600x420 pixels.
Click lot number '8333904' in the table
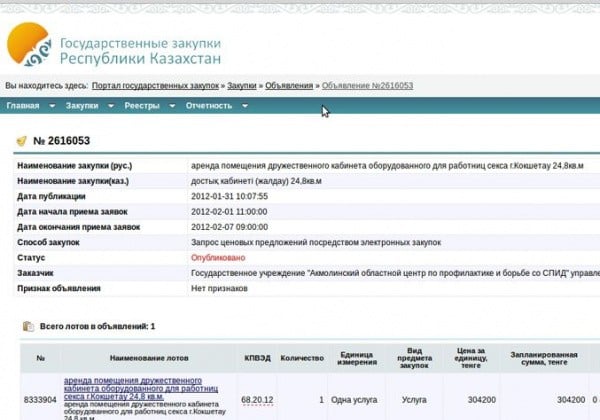pos(40,399)
